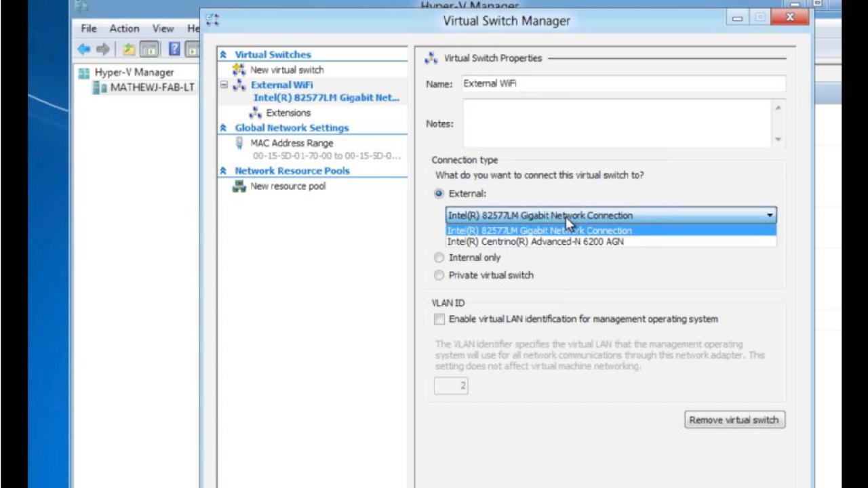Screen dimensions: 868x488
Task: Click Notes scrollbar up arrow
Action: 778,108
